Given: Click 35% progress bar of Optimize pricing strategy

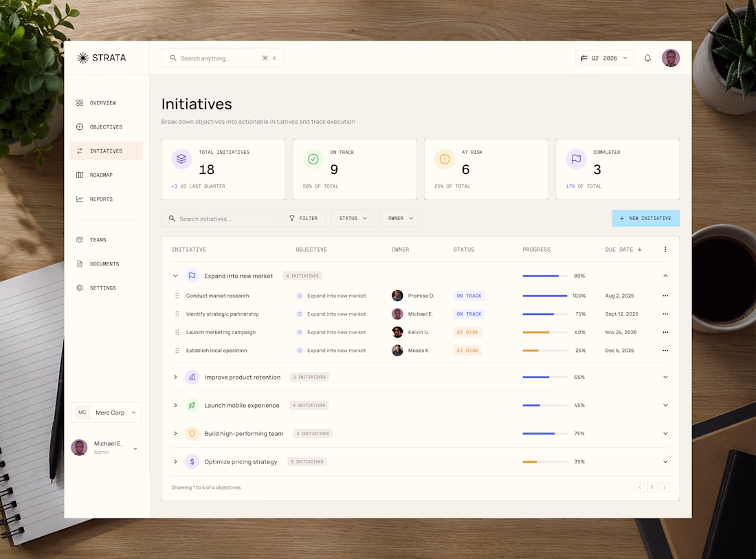Looking at the screenshot, I should 545,461.
